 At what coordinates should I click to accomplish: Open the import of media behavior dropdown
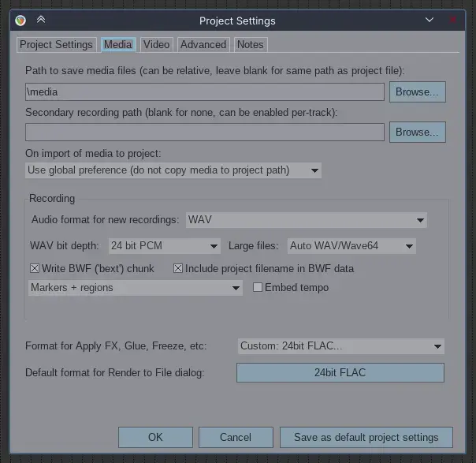(x=173, y=170)
